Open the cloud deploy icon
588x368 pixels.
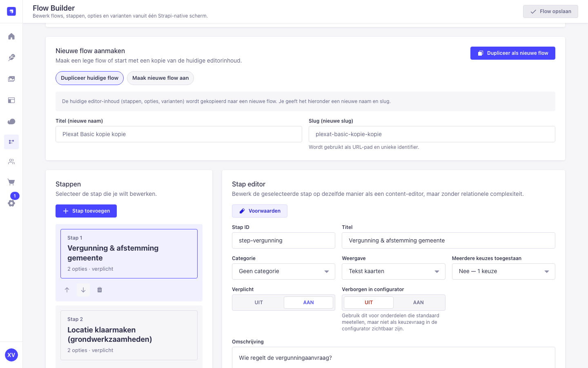(x=11, y=121)
